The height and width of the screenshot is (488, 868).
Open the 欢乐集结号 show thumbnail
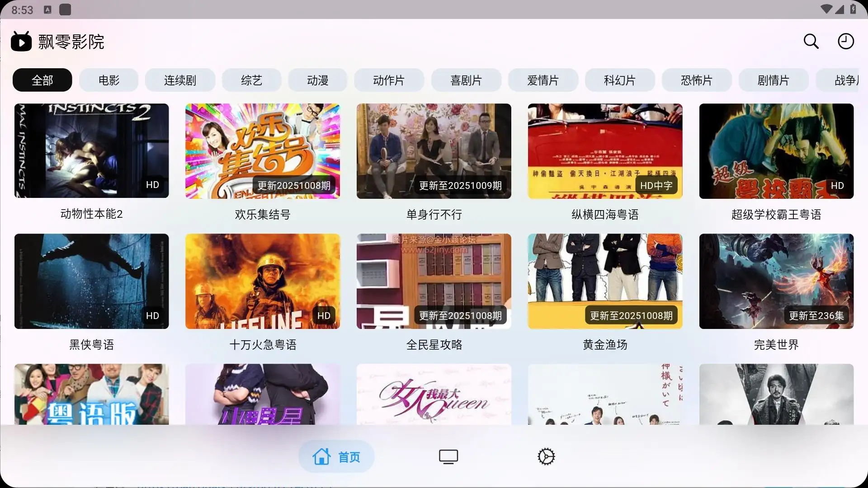pyautogui.click(x=262, y=151)
